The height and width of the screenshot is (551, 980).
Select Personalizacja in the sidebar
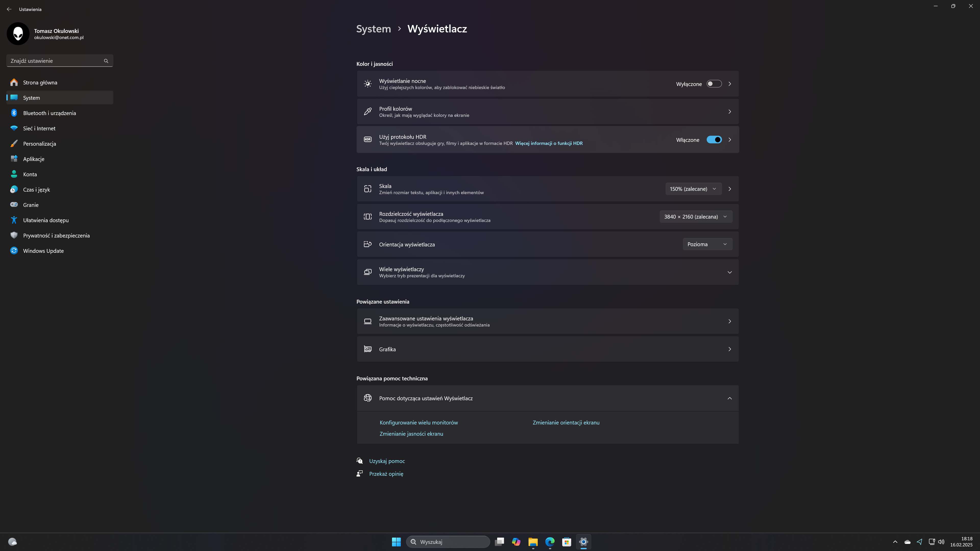point(40,144)
